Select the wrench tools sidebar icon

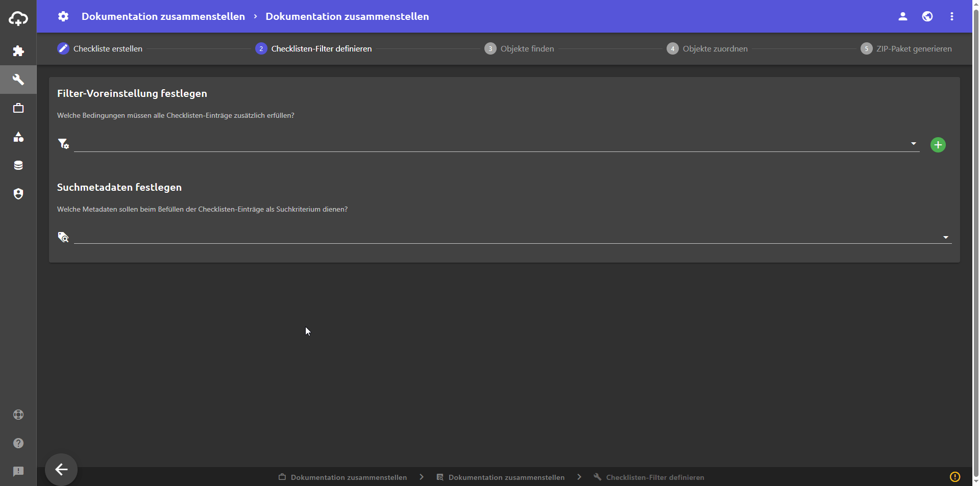(x=18, y=80)
